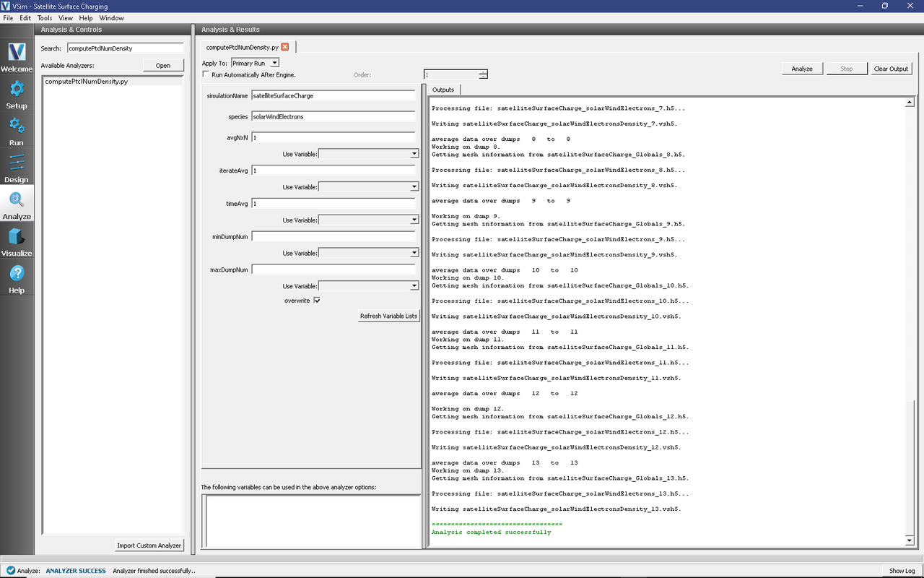Click the output pane vertical scrollbar thumb

[x=910, y=467]
